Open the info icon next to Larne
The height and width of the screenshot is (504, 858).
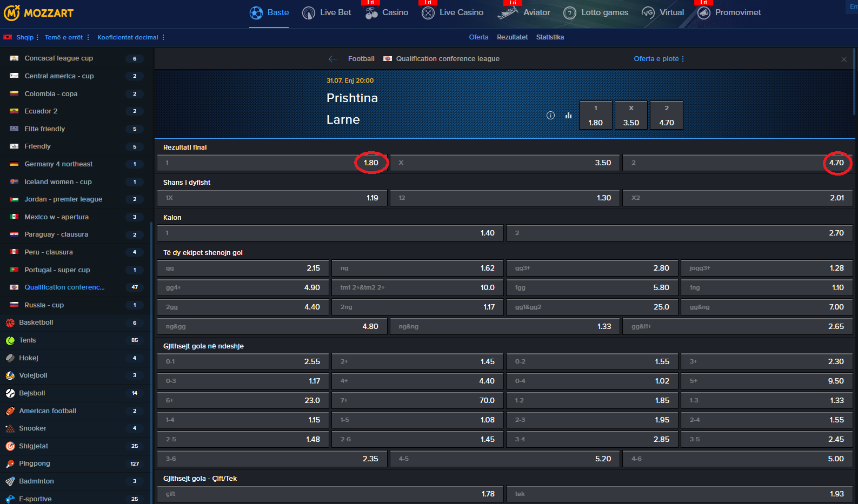click(550, 115)
